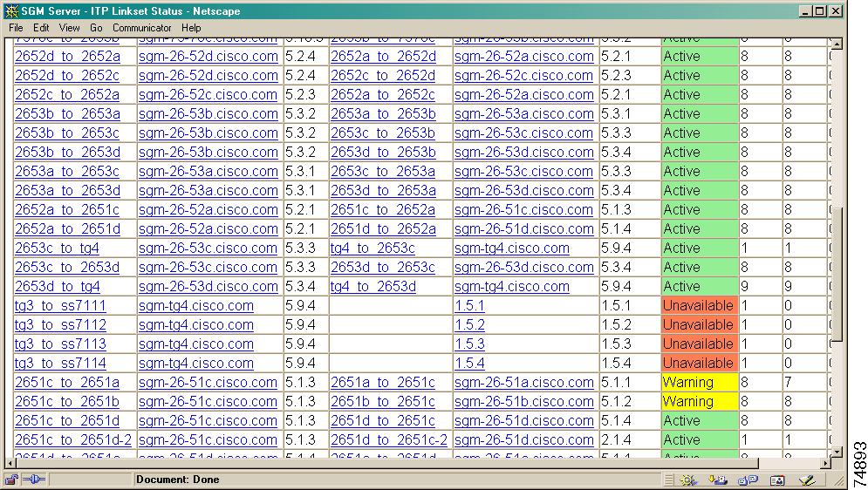Click the vertical scrollbar up arrow
868x490 pixels.
837,44
